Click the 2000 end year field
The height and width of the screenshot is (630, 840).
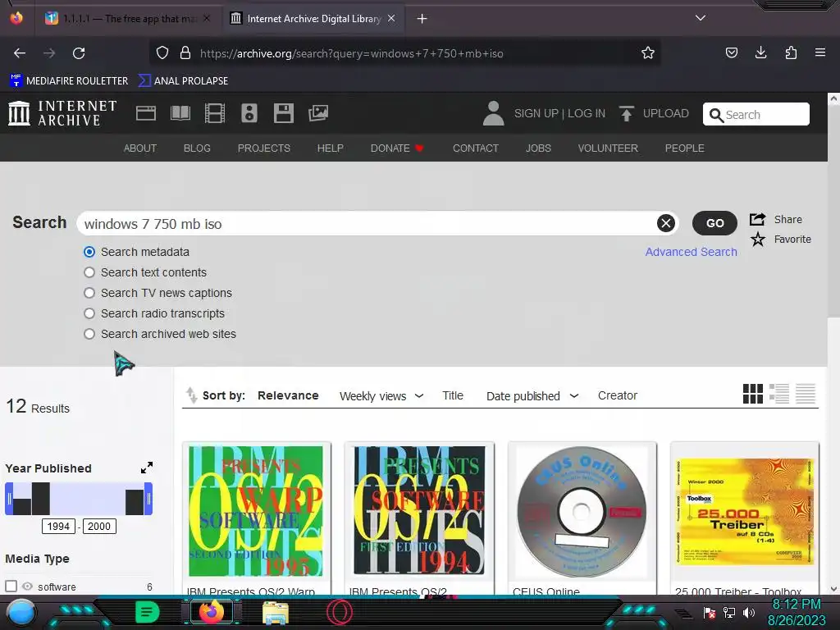point(99,526)
